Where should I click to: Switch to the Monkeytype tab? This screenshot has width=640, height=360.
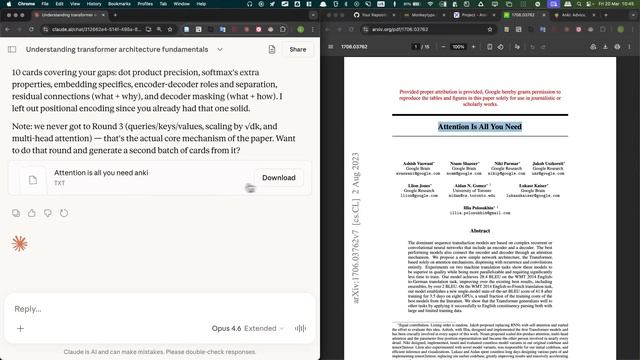424,15
